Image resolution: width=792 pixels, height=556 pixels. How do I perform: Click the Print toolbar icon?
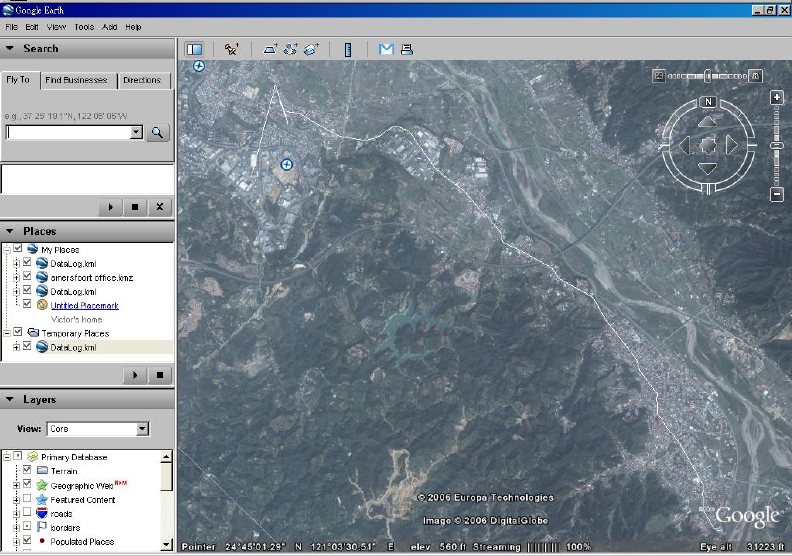pos(407,49)
